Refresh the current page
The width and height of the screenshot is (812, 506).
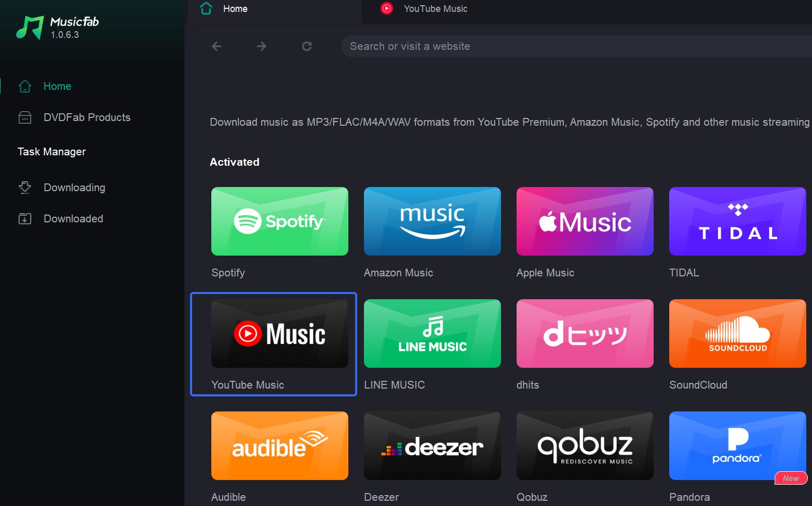coord(307,46)
